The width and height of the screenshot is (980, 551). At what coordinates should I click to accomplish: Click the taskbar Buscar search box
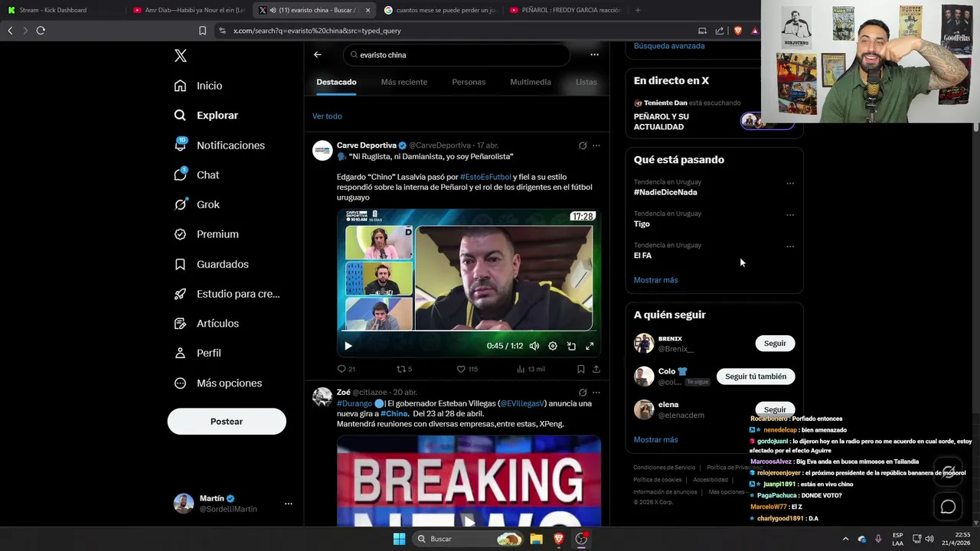pos(469,539)
